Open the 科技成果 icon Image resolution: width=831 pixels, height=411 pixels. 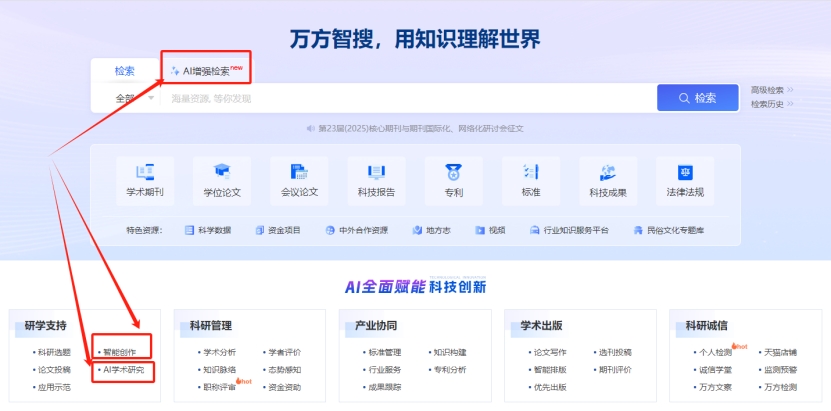[x=607, y=172]
